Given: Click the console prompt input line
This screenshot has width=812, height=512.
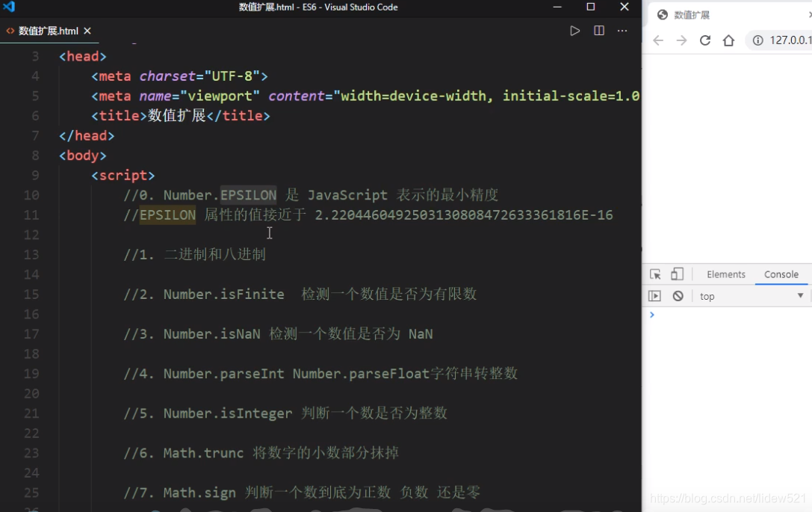Looking at the screenshot, I should 730,315.
